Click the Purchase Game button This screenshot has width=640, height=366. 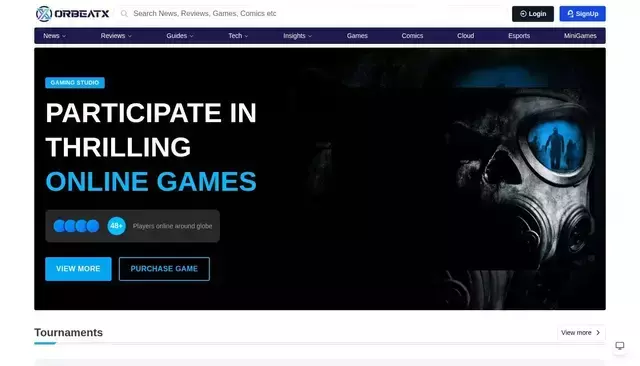tap(164, 269)
